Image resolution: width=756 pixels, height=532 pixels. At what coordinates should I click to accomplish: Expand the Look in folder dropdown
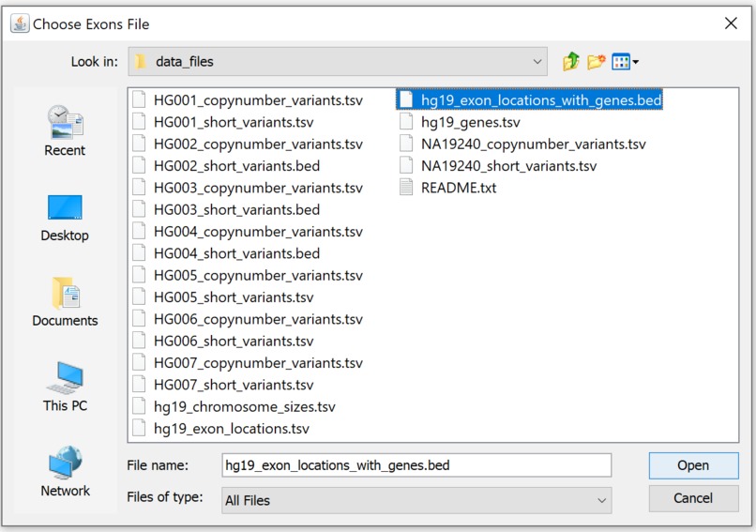(x=537, y=61)
